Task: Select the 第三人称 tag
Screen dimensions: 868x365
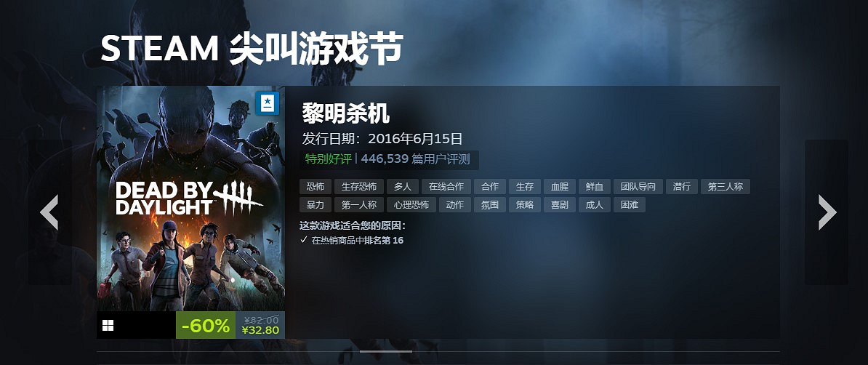Action: pyautogui.click(x=726, y=187)
